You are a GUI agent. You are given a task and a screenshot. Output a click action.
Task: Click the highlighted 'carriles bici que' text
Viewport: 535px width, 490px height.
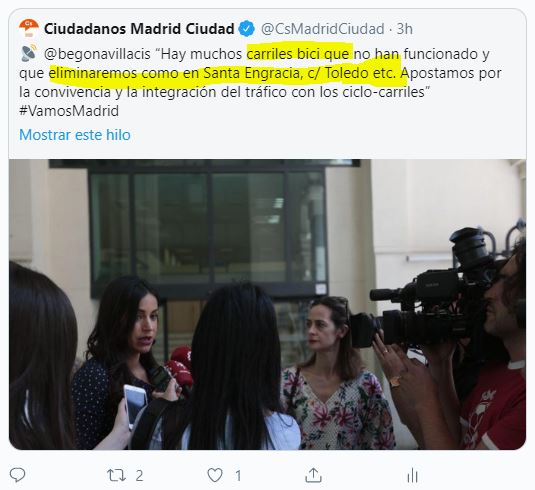pos(298,54)
